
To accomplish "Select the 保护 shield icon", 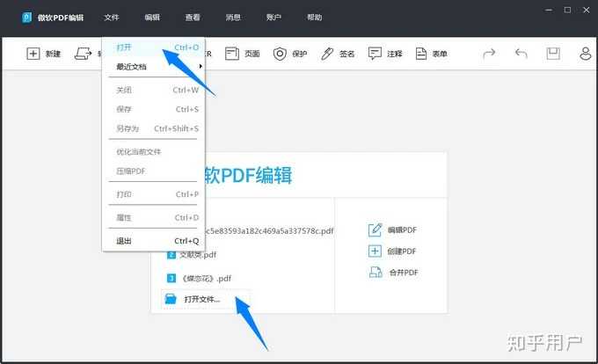I will tap(280, 54).
